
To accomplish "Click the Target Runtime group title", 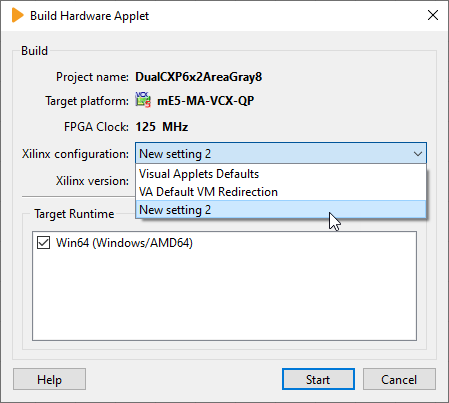I will (74, 214).
